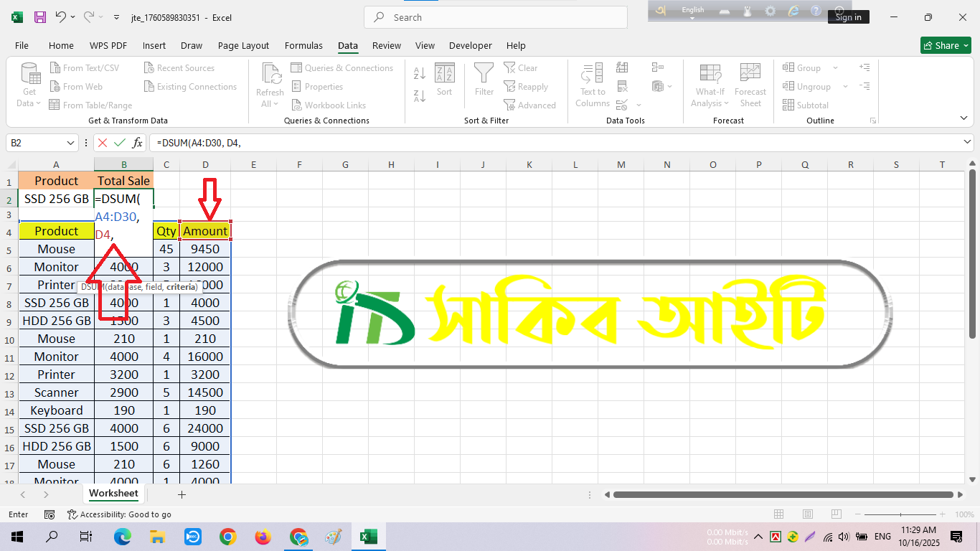
Task: Switch to Page Break Preview view
Action: pos(835,514)
